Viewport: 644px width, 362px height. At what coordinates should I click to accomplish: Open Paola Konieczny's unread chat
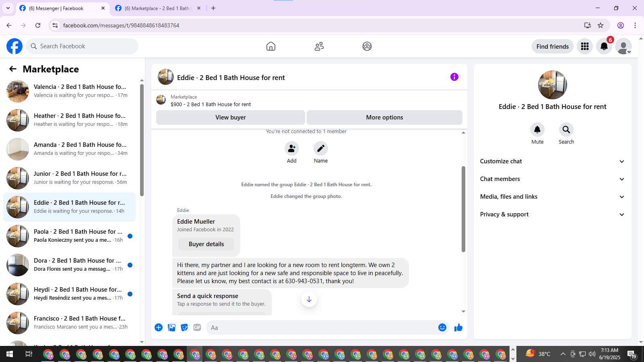pyautogui.click(x=69, y=236)
